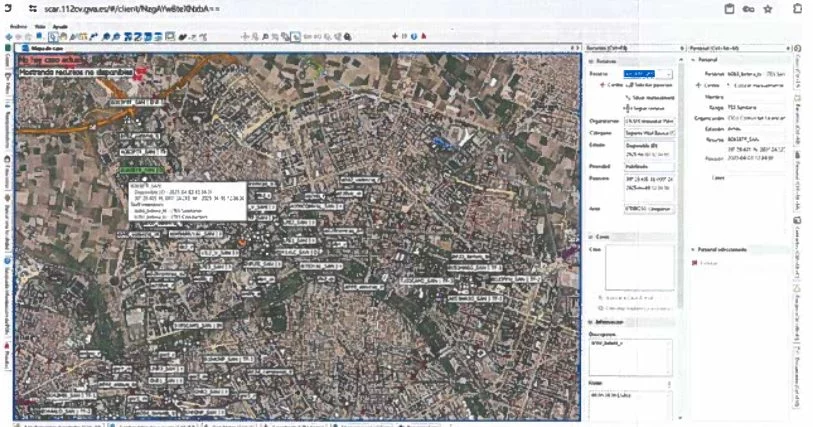This screenshot has width=813, height=427.
Task: Open the Recurso dropdown in Recursos panel
Action: point(668,74)
